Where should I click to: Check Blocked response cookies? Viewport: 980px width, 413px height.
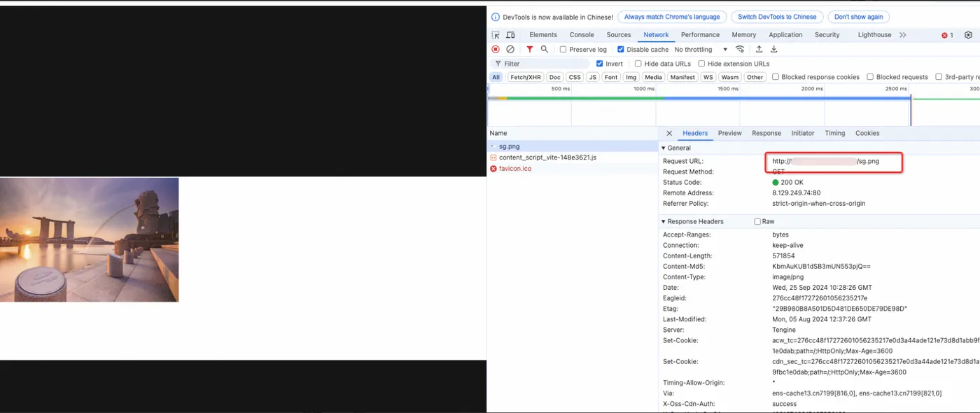[776, 77]
